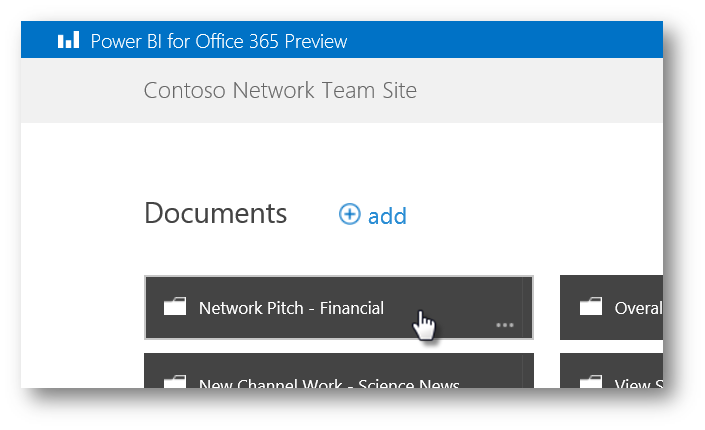Click folder icon on New Channel Work tile
The height and width of the screenshot is (430, 705).
[175, 381]
